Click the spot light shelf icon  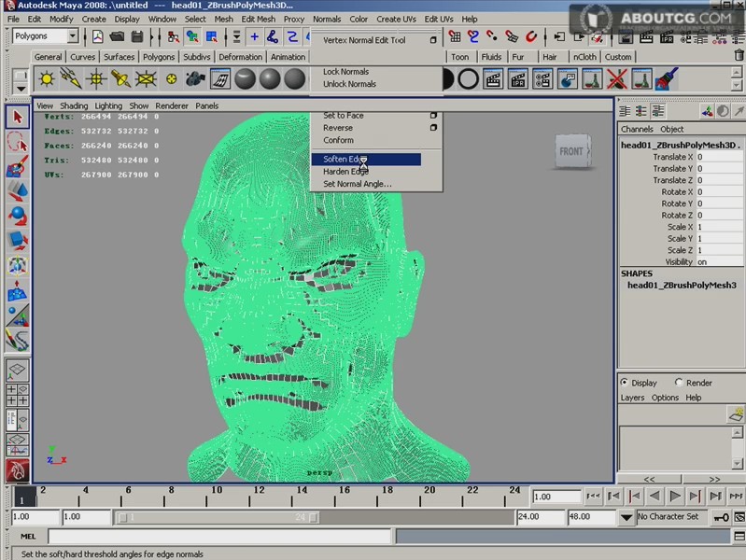tap(120, 79)
